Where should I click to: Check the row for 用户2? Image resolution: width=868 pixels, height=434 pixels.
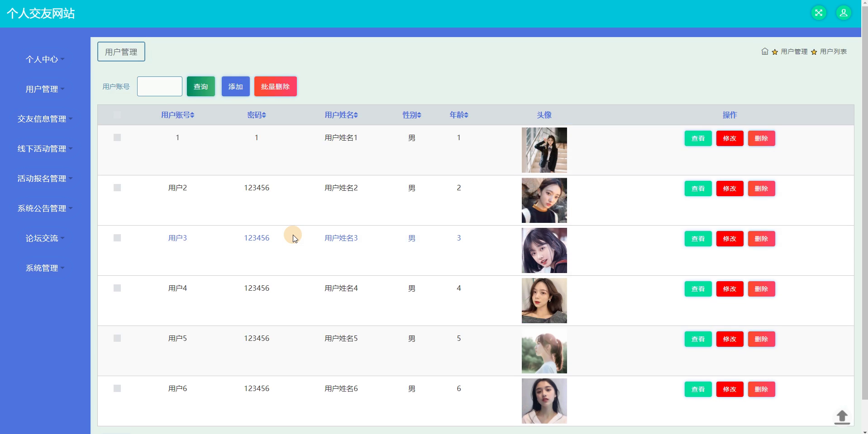(x=117, y=188)
